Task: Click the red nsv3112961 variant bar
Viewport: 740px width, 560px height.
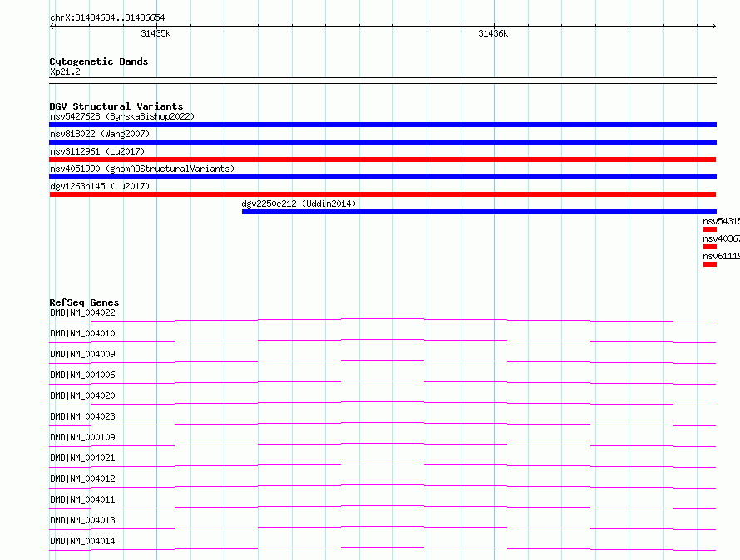Action: [x=382, y=160]
